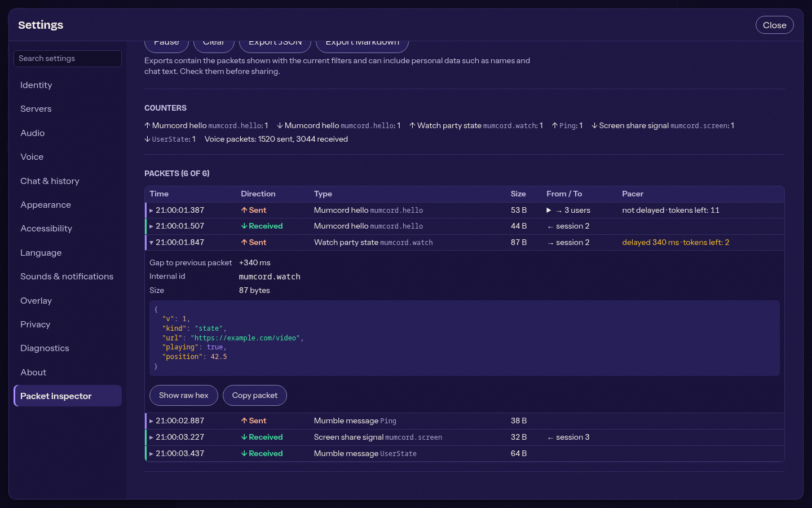The width and height of the screenshot is (812, 508).
Task: Click the Time column header
Action: [159, 194]
